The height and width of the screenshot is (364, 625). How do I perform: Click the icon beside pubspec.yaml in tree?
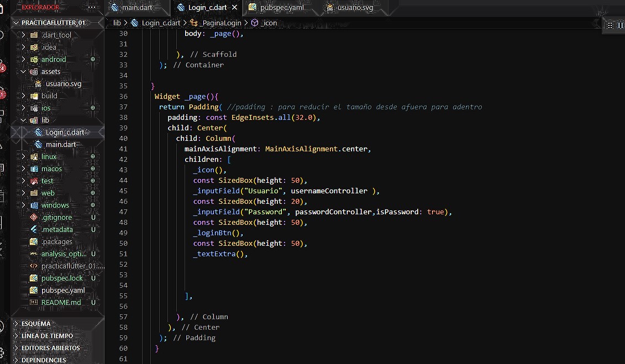click(34, 291)
